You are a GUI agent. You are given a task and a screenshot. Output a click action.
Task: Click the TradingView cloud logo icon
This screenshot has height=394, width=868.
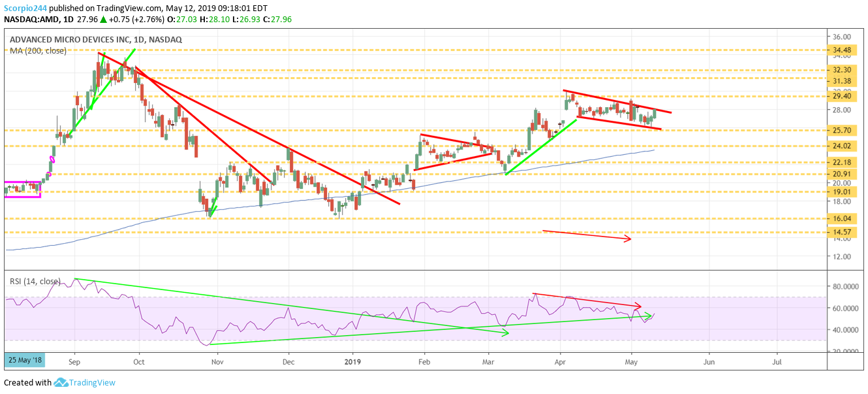(x=61, y=383)
